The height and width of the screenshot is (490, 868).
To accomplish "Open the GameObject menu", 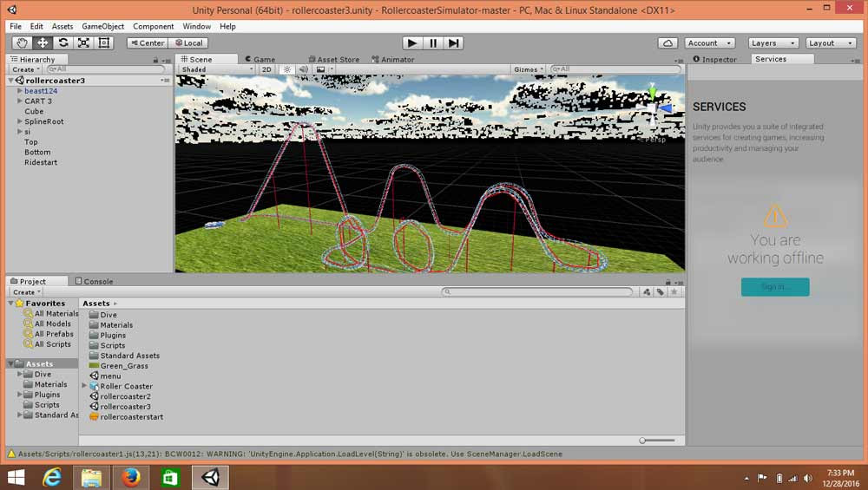I will (x=103, y=26).
